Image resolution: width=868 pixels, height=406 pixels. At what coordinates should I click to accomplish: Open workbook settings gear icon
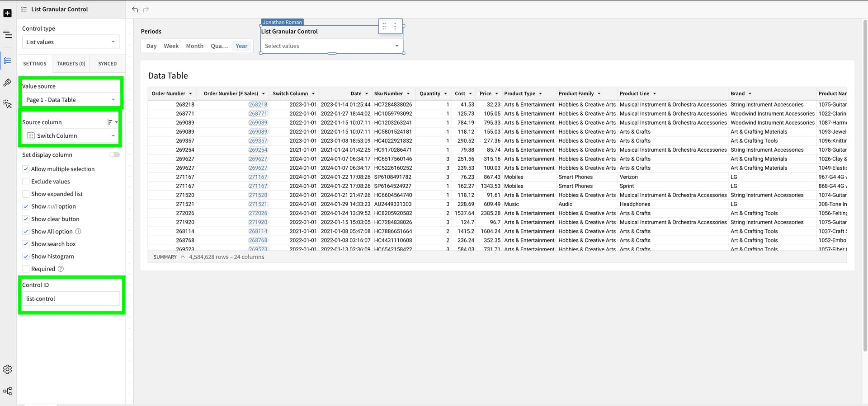[7, 369]
